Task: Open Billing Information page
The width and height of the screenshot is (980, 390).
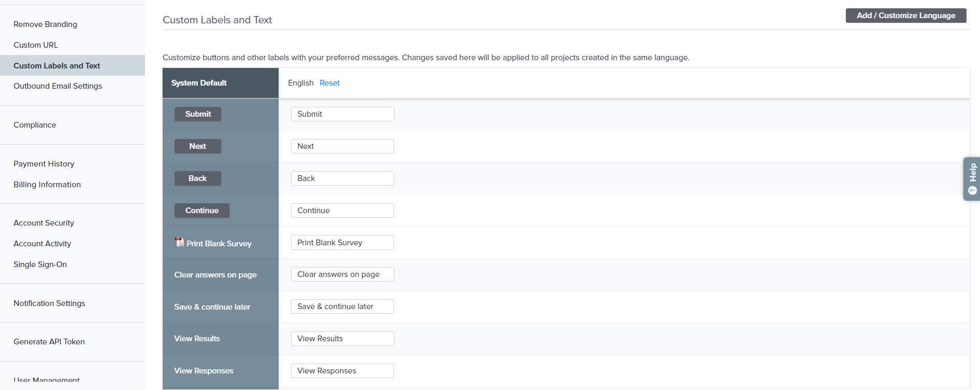Action: [47, 185]
